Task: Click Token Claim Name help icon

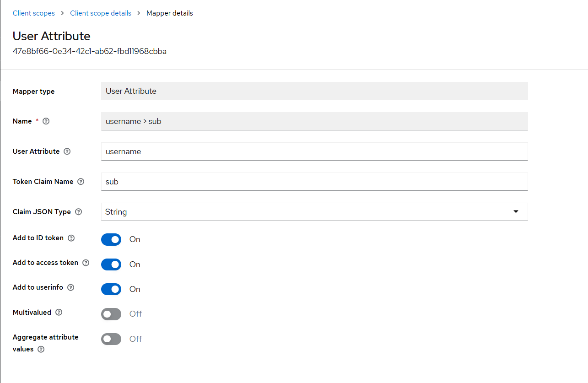Action: tap(81, 182)
